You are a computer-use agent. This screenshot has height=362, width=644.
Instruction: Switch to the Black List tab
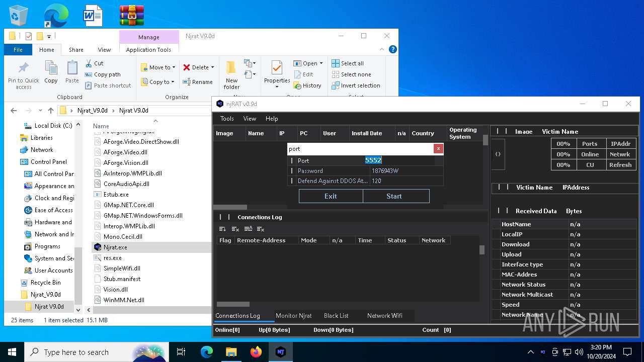tap(336, 316)
